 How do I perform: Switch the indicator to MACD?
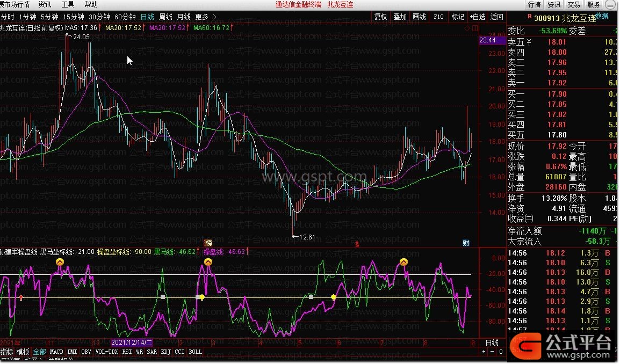coord(56,352)
